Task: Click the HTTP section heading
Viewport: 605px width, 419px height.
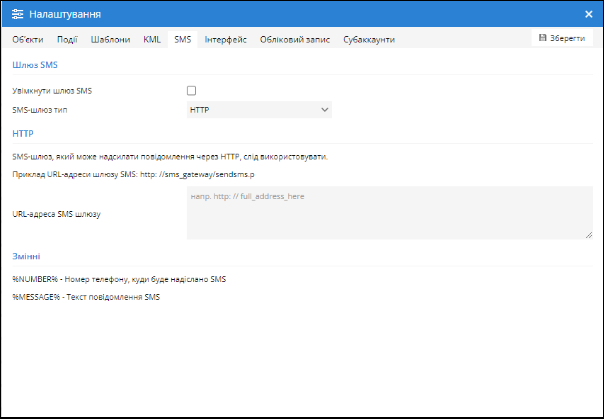Action: click(23, 133)
